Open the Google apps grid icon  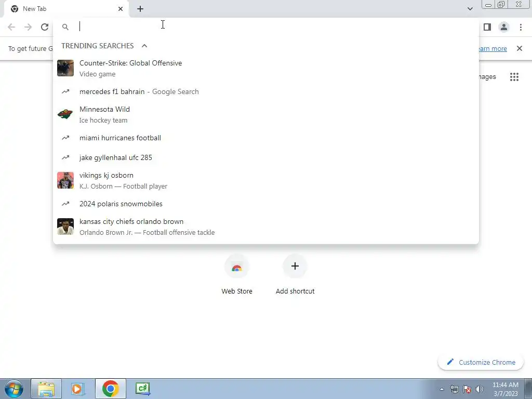click(x=514, y=77)
